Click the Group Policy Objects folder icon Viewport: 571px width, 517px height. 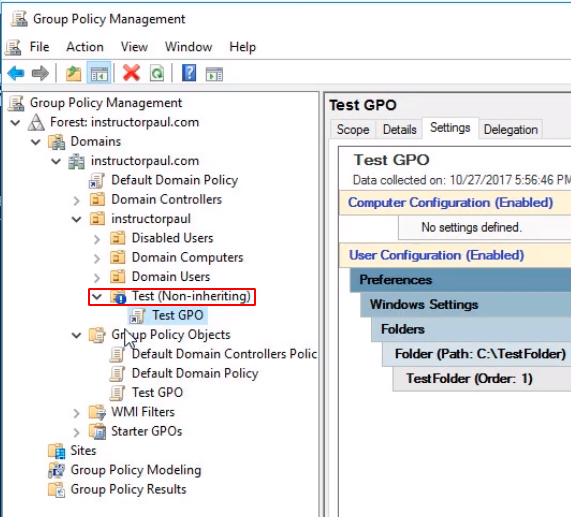(x=97, y=335)
